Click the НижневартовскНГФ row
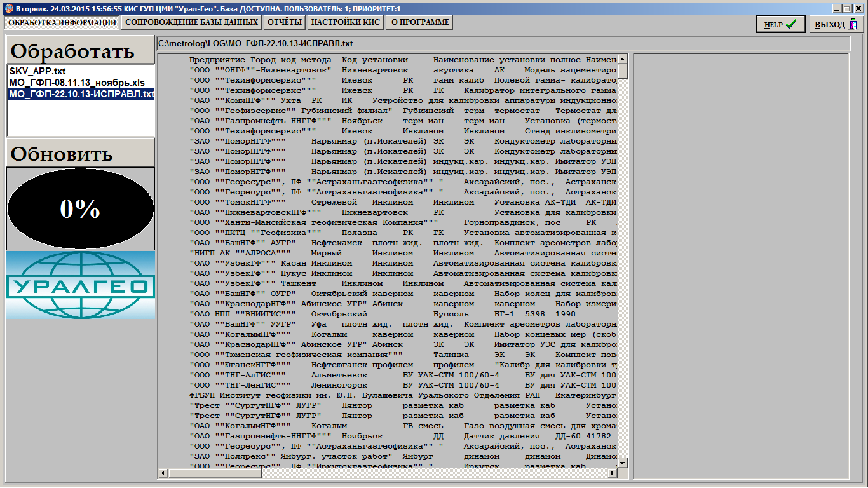 click(403, 212)
